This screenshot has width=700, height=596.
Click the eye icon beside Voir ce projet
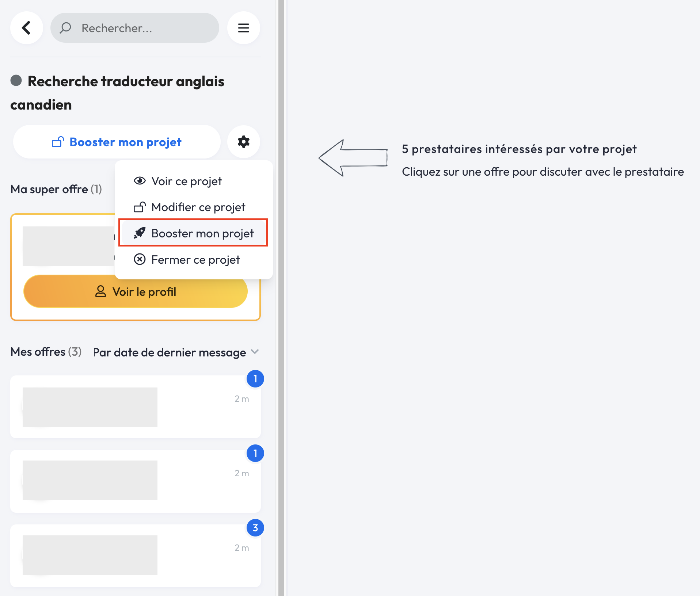click(x=140, y=181)
